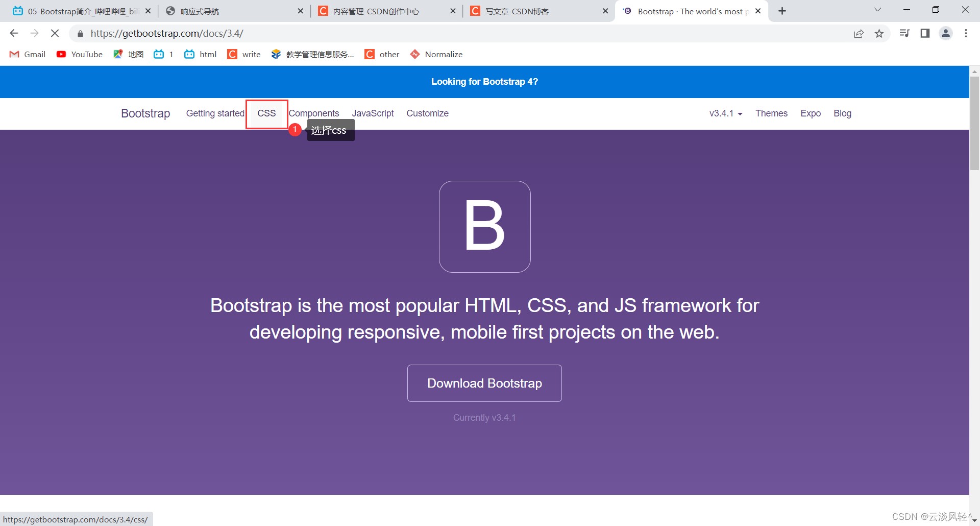Open Customize nav item
Screen dimensions: 980x526
point(427,113)
